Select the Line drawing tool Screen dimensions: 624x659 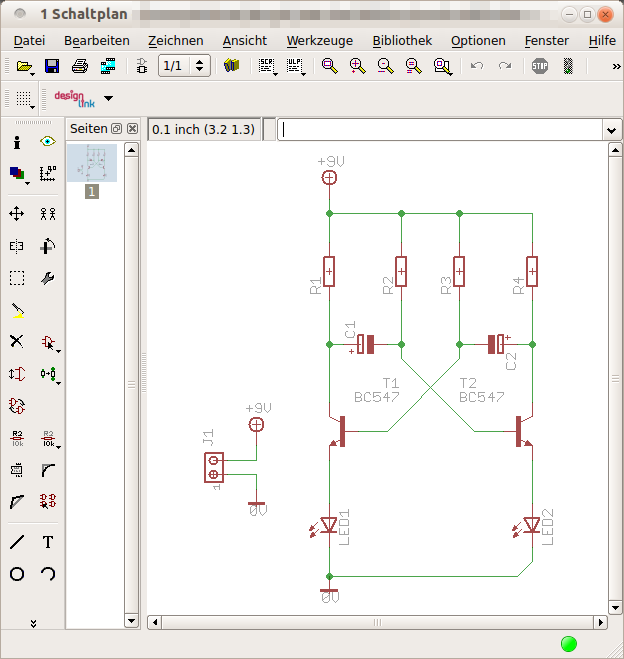click(x=17, y=542)
